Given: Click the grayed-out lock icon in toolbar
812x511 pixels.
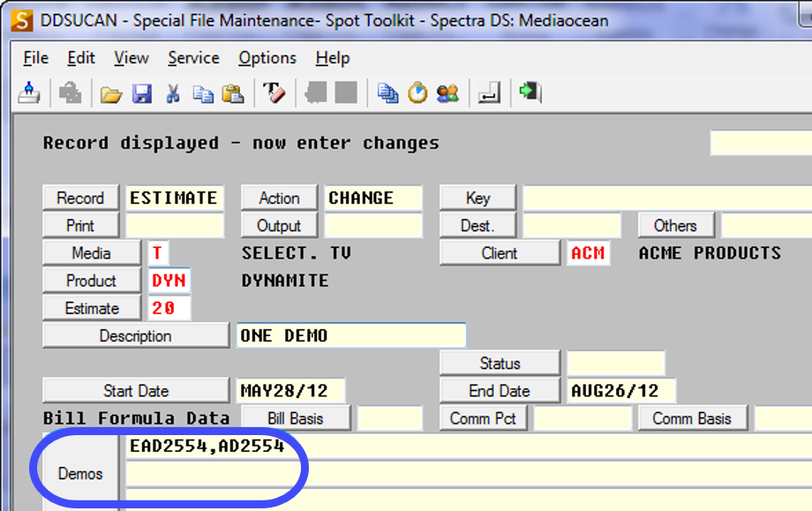Looking at the screenshot, I should pyautogui.click(x=70, y=94).
